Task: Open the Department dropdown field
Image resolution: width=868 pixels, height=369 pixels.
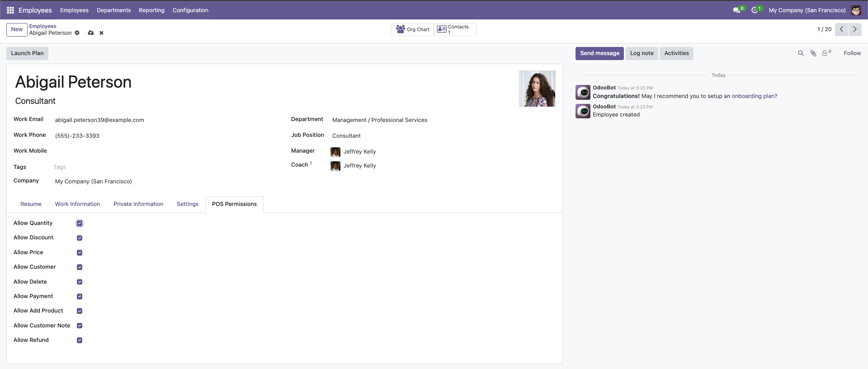Action: [443, 120]
